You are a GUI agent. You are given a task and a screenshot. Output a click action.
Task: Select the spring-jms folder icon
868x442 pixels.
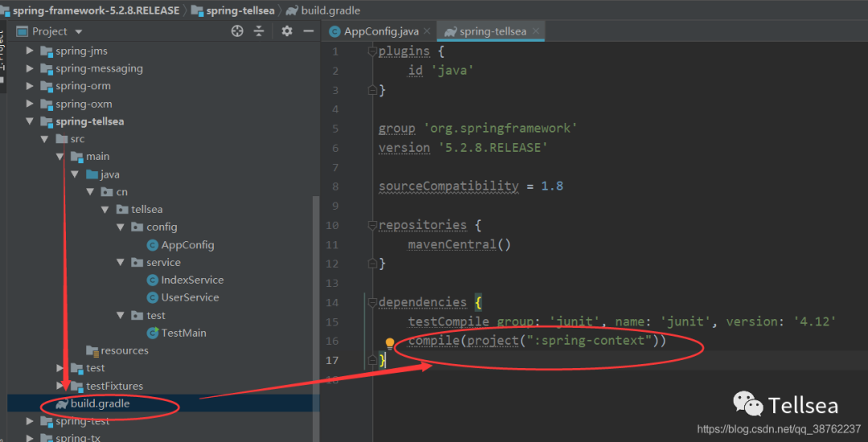pos(47,51)
